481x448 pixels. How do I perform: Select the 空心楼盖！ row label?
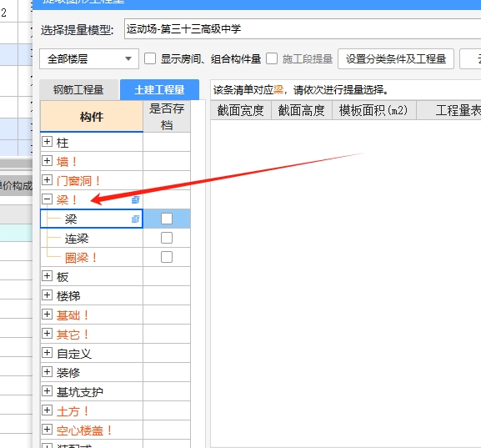[84, 430]
